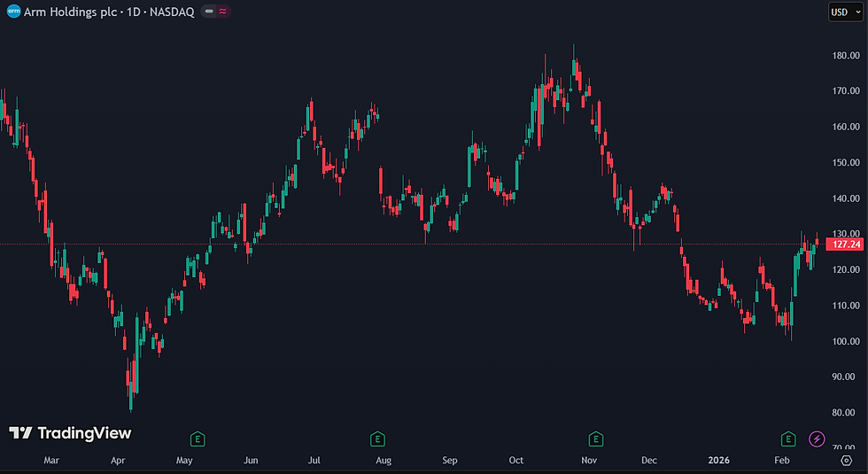The image size is (868, 474).
Task: Click Arm Holdings plc symbol title
Action: (x=109, y=12)
